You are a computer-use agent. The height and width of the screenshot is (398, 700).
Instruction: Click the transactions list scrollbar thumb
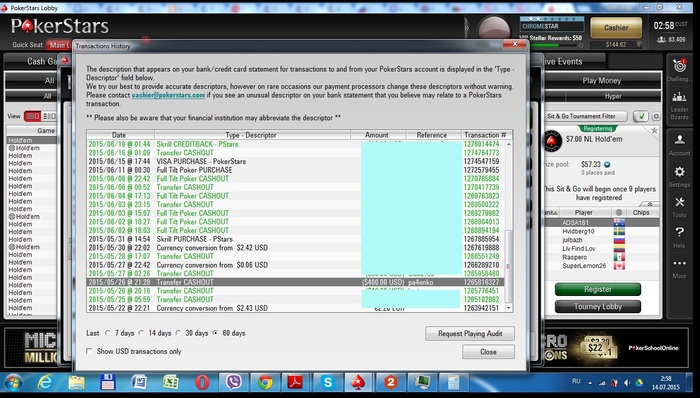point(508,267)
